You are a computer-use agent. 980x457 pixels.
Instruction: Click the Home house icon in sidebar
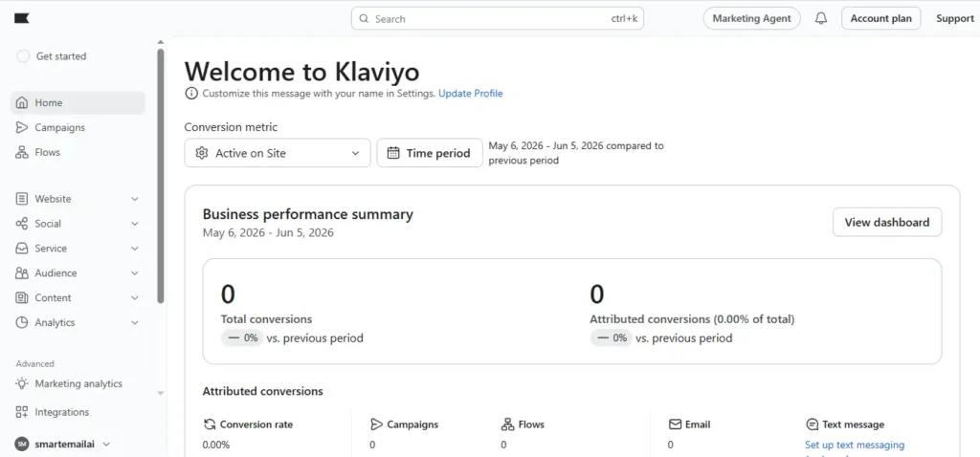click(x=22, y=102)
